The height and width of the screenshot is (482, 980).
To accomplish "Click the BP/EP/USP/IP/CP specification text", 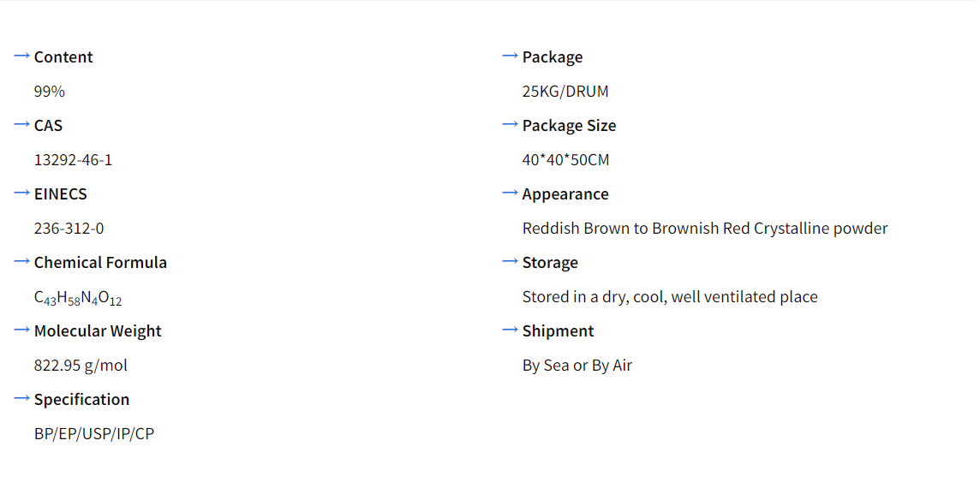I will [x=94, y=434].
